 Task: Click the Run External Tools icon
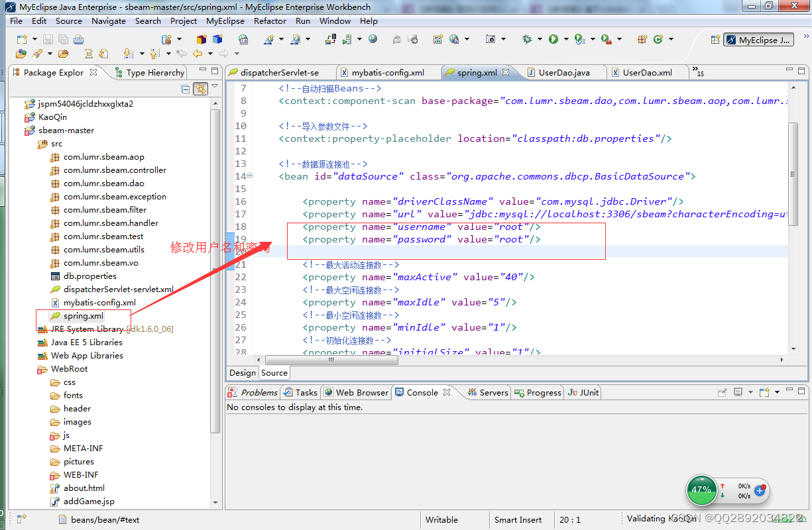pos(606,40)
